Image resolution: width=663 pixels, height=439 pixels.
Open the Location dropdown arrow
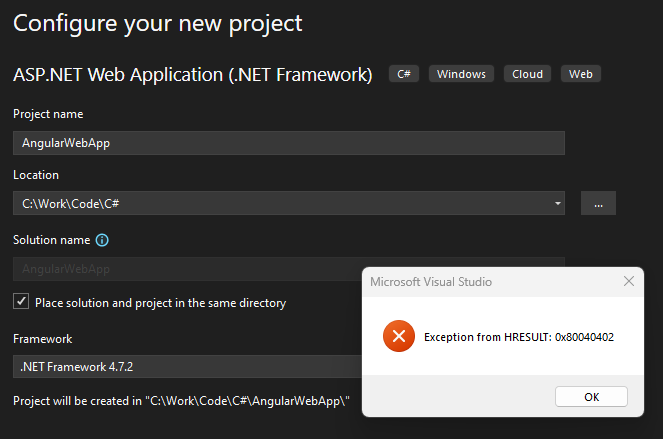click(x=557, y=203)
